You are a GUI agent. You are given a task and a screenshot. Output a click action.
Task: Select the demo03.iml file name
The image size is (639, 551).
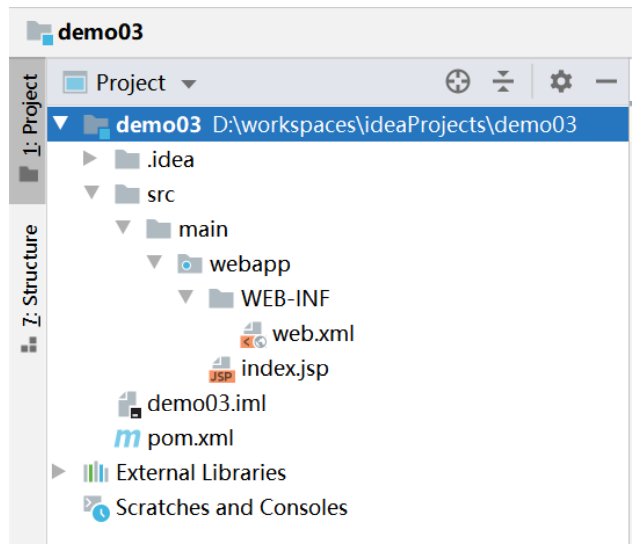click(206, 403)
